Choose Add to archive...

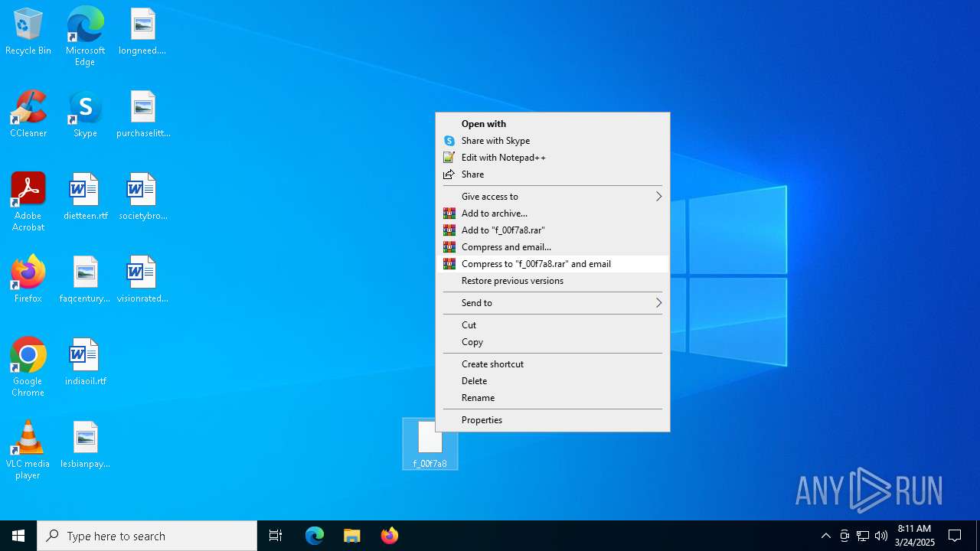click(553, 214)
